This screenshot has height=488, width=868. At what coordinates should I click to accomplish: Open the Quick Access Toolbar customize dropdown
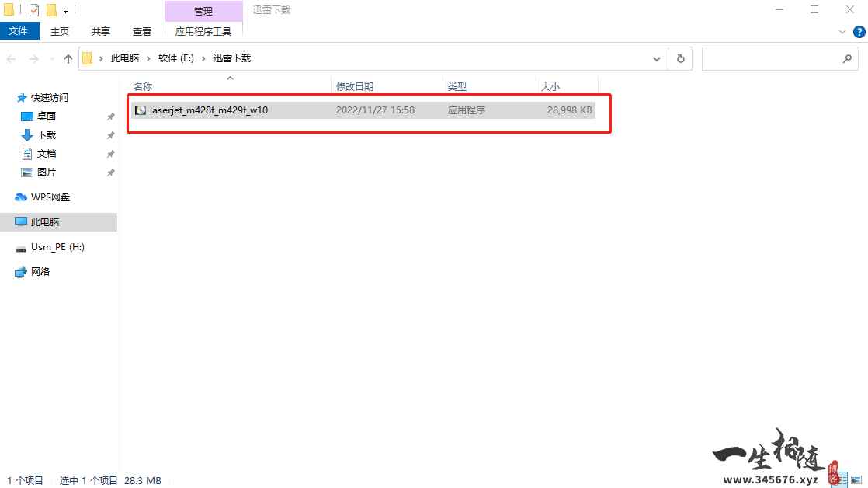[65, 11]
